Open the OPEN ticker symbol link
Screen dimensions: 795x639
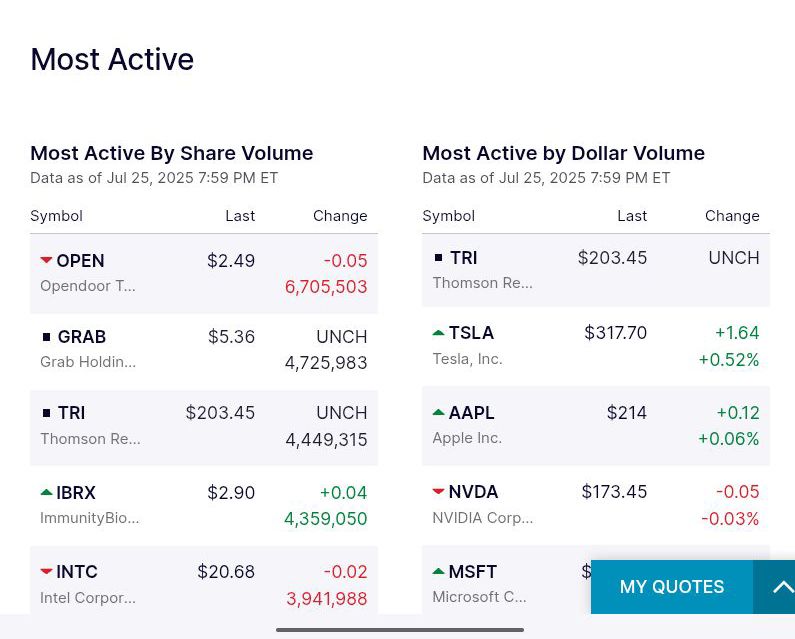pyautogui.click(x=80, y=261)
